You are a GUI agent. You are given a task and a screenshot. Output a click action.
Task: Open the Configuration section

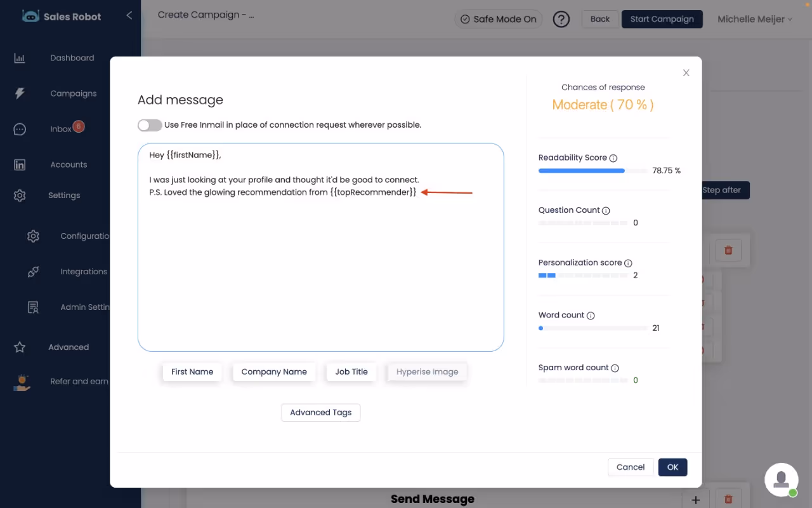click(x=33, y=236)
